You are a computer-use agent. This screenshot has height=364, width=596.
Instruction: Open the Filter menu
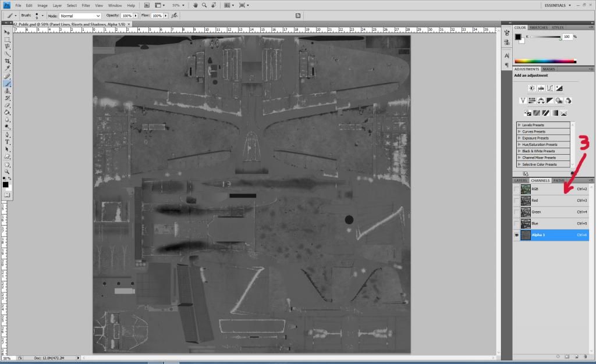tap(86, 5)
